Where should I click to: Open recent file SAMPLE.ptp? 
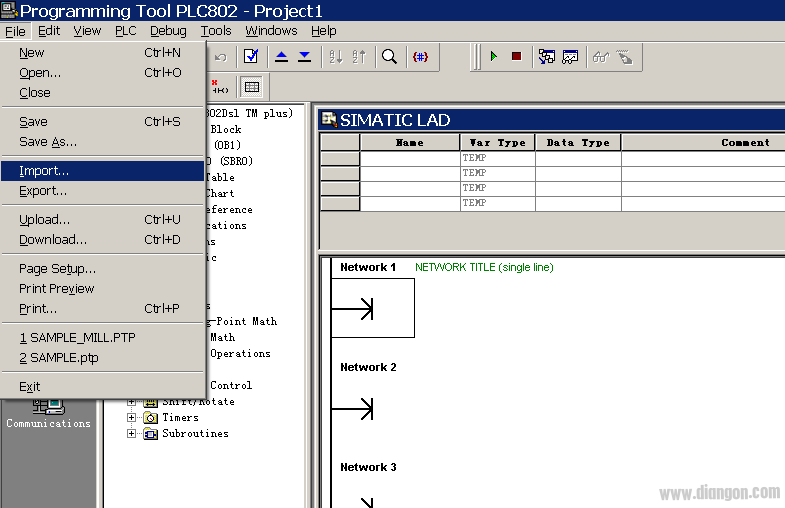[x=102, y=358]
